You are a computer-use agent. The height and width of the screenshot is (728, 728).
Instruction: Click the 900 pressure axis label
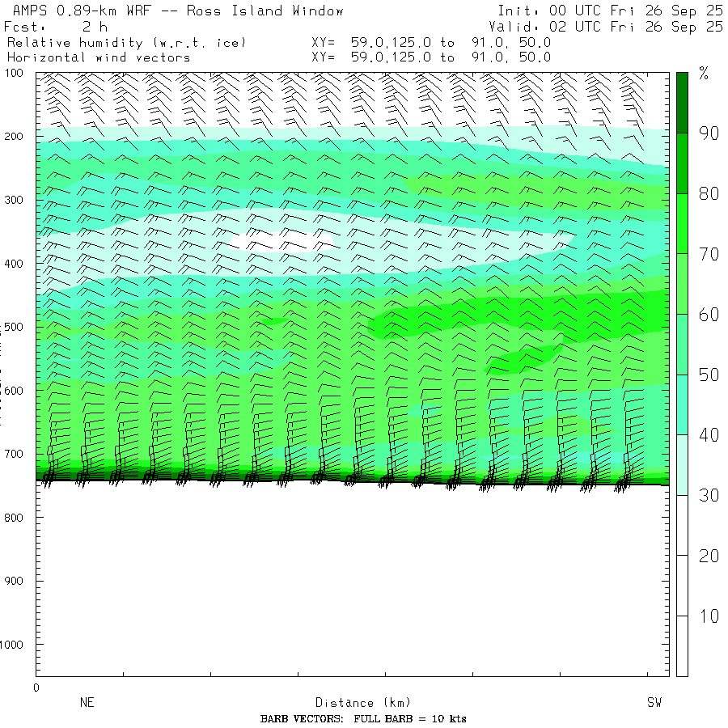pos(14,581)
